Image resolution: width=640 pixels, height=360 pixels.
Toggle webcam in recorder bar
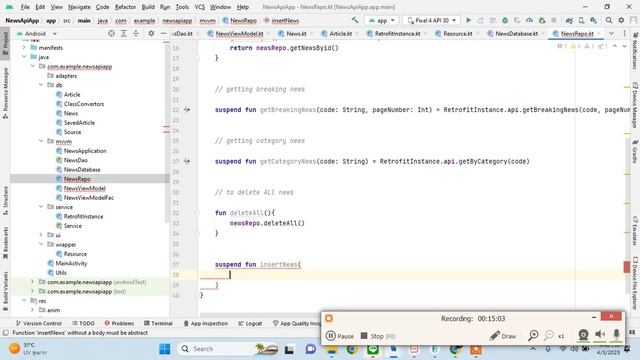pyautogui.click(x=583, y=335)
